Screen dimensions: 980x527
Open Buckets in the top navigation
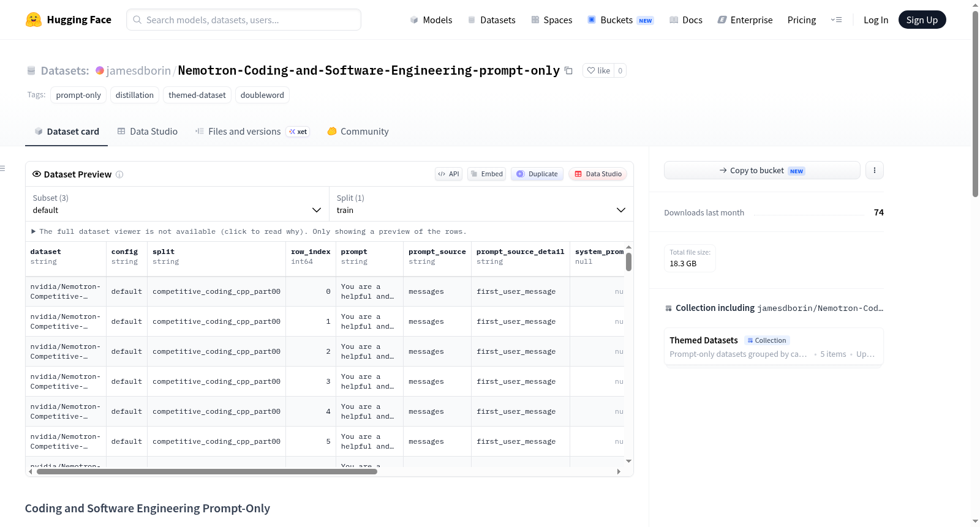coord(620,20)
